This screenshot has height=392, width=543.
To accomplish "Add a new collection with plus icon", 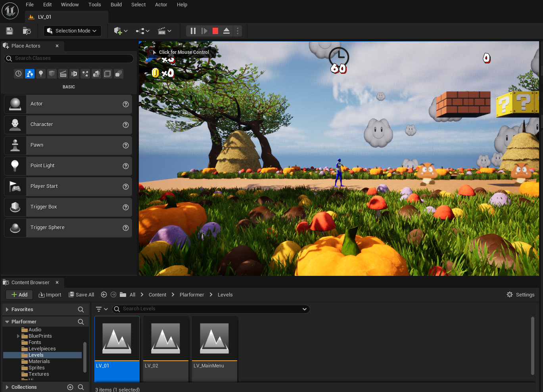I will click(x=70, y=387).
